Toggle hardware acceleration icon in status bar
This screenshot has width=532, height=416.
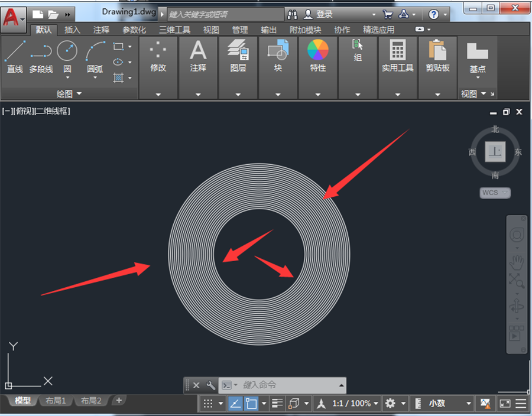pyautogui.click(x=485, y=403)
